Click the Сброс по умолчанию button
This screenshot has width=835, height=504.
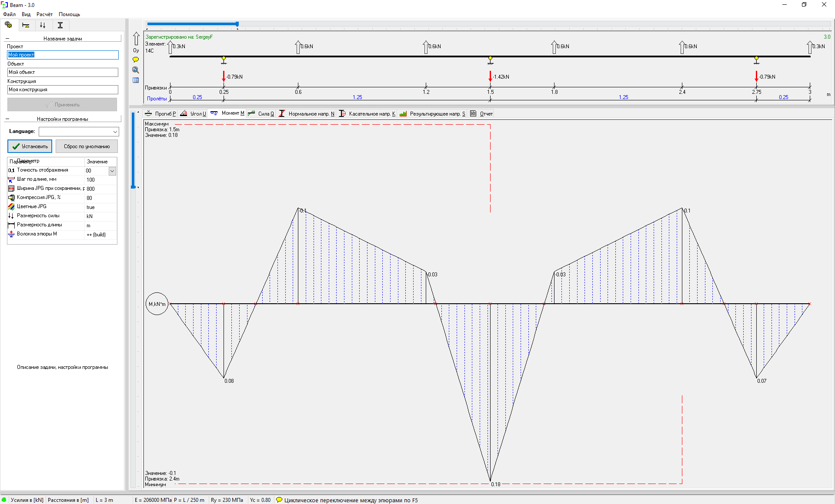click(x=87, y=146)
